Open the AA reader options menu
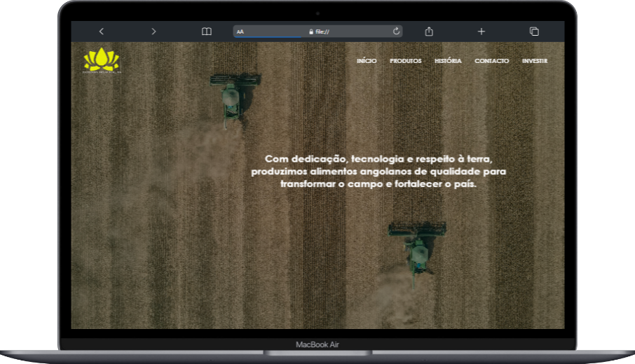This screenshot has width=635, height=364. [240, 31]
